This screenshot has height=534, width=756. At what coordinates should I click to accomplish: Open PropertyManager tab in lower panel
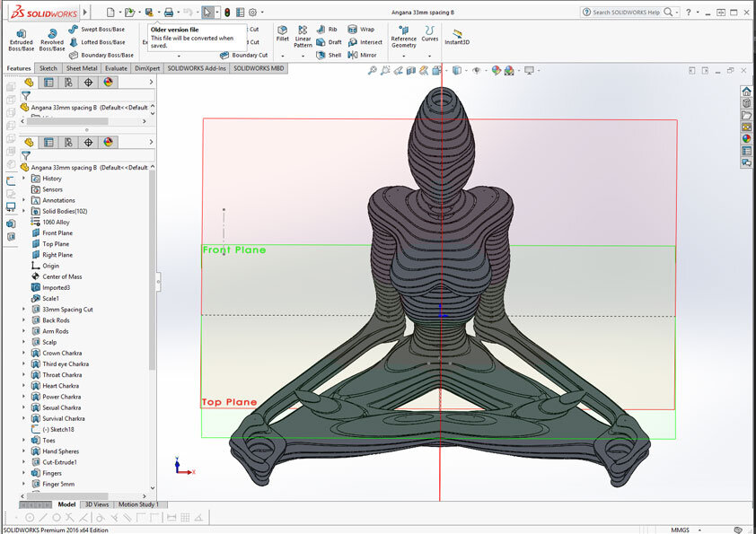click(48, 142)
